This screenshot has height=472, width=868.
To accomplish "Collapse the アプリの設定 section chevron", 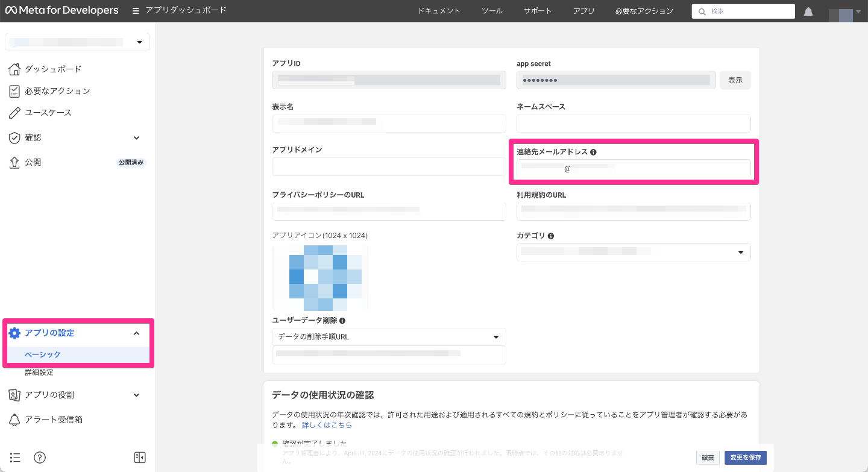I will [x=136, y=333].
